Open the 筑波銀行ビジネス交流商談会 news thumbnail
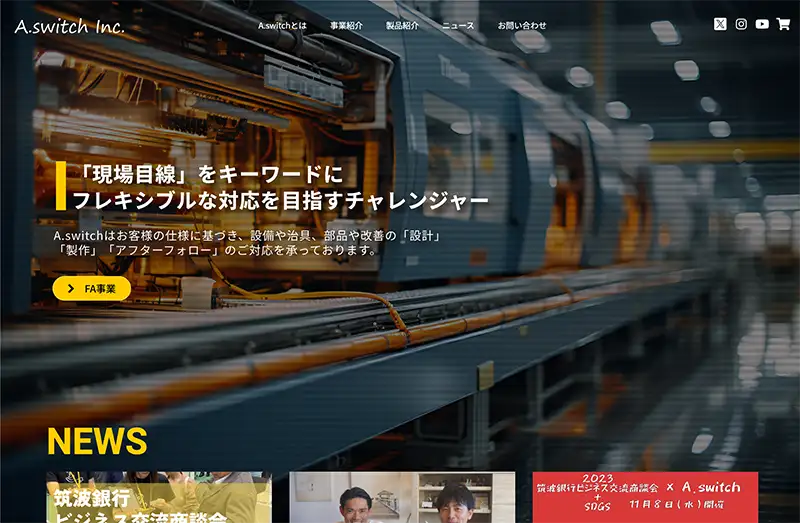The image size is (800, 523). coord(159,498)
